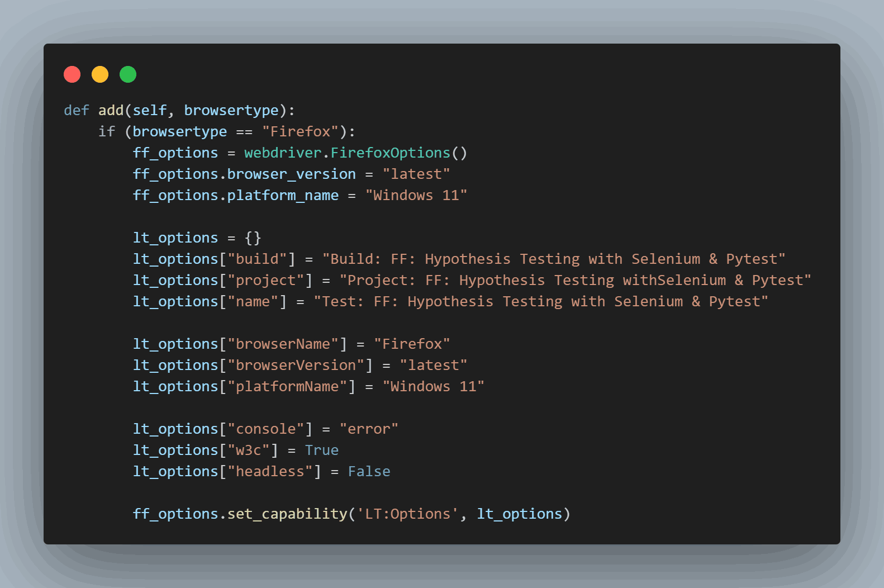Click the "Firefox" string in the if statement
This screenshot has width=884, height=588.
click(300, 131)
